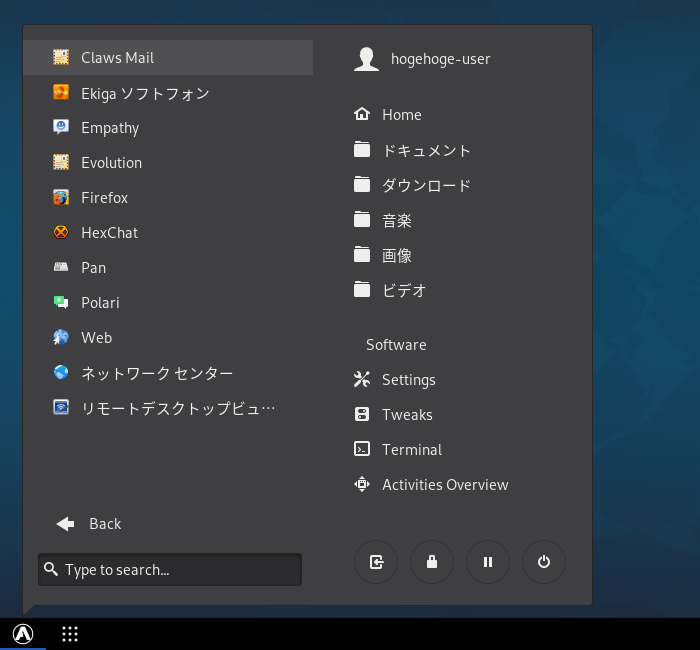Open the Home folder

464,114
